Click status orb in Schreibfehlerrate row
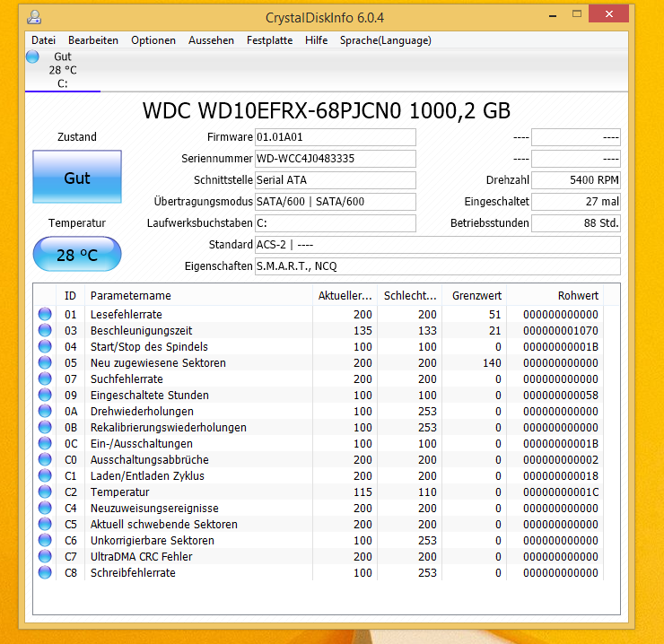 [45, 572]
